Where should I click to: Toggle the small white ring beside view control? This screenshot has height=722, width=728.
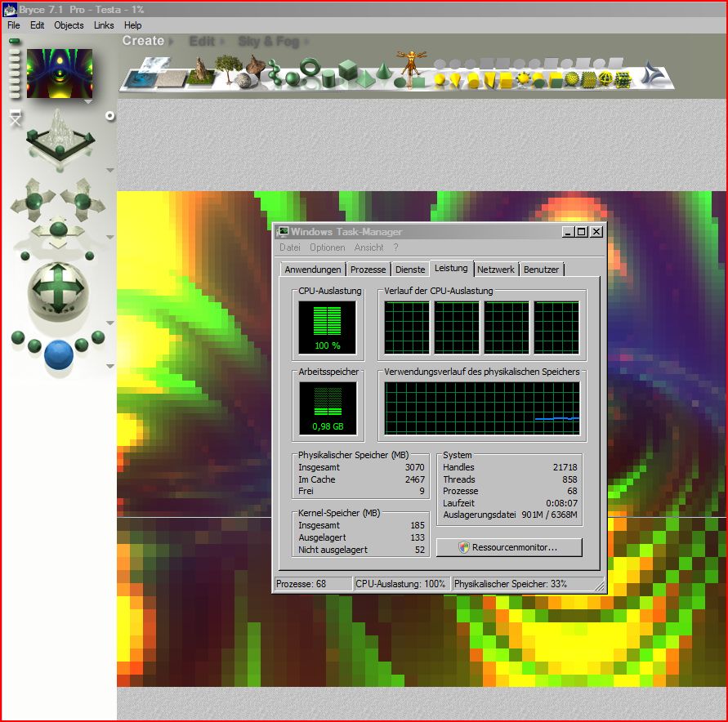[x=110, y=116]
